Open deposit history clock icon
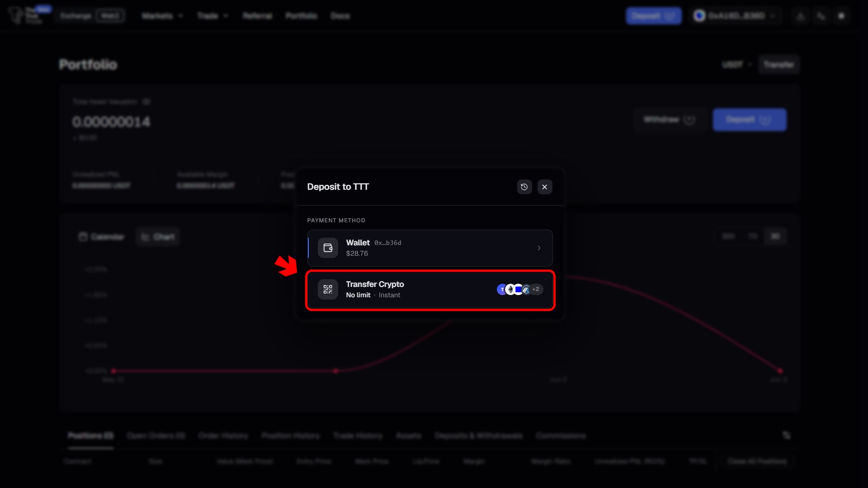868x488 pixels. point(524,187)
